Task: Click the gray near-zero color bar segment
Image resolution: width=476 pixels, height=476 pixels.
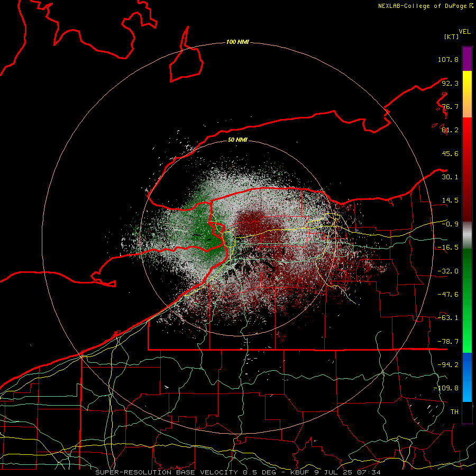Action: click(x=467, y=235)
